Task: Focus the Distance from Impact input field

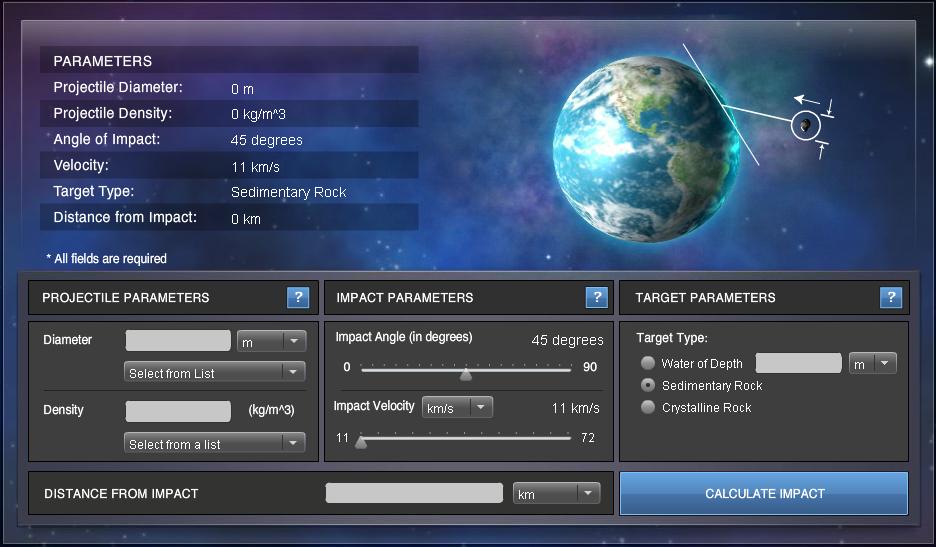Action: tap(414, 493)
